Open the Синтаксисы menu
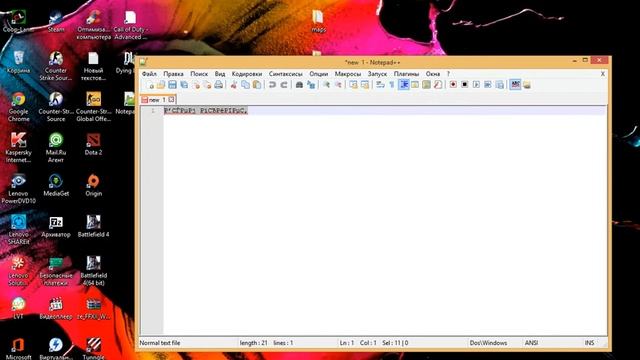 tap(285, 74)
